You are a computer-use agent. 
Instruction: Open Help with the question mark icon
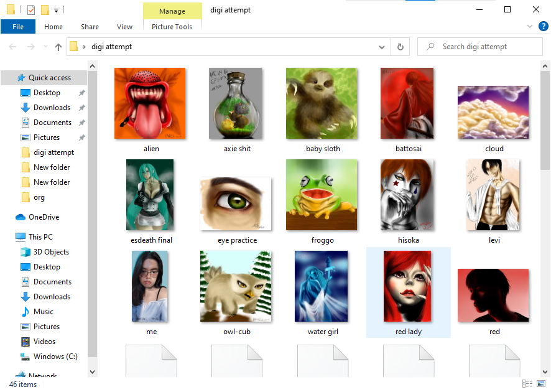click(544, 26)
